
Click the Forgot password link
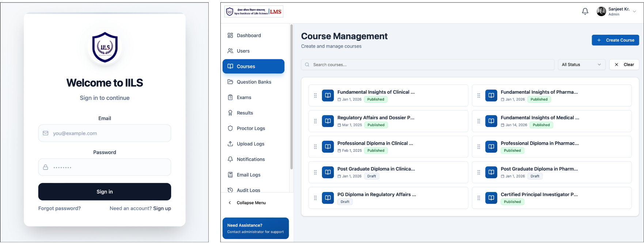click(x=60, y=208)
